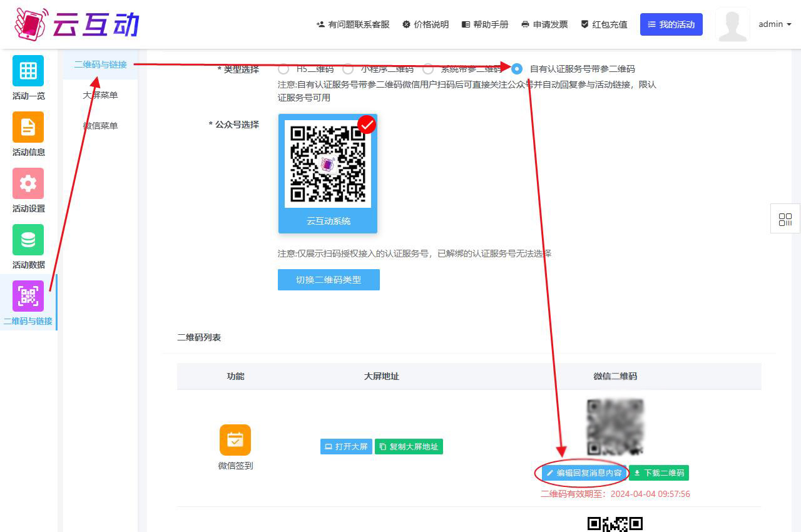Select the 云互动系统 official account card
This screenshot has height=532, width=801.
click(328, 173)
